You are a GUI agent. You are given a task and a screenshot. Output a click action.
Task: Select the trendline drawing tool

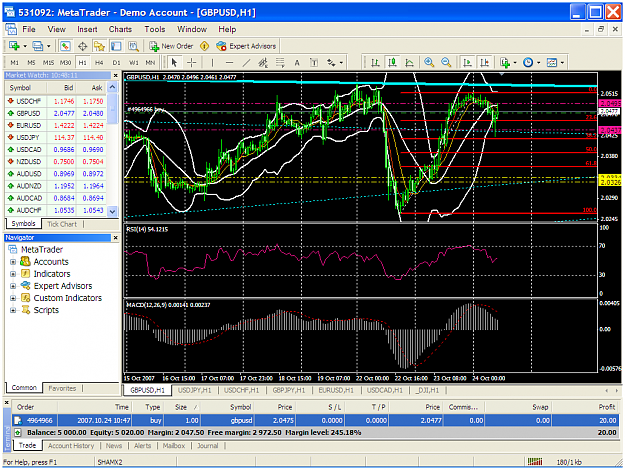click(246, 63)
